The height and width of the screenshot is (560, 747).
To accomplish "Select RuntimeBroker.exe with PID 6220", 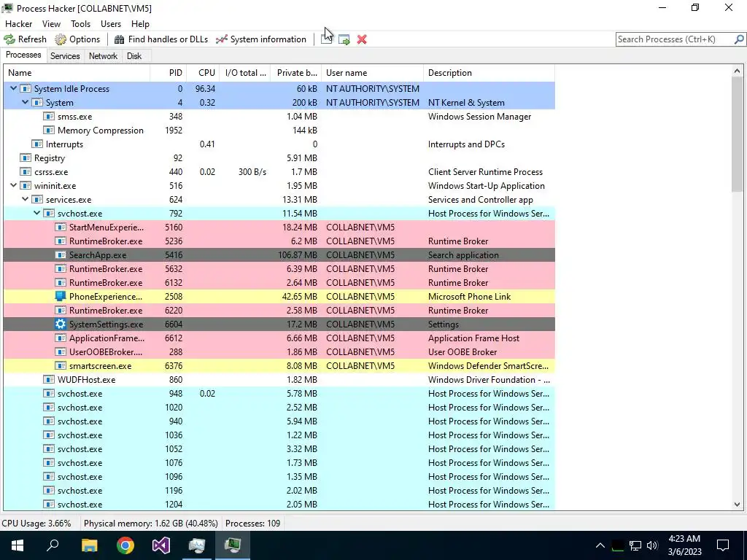I will [279, 310].
